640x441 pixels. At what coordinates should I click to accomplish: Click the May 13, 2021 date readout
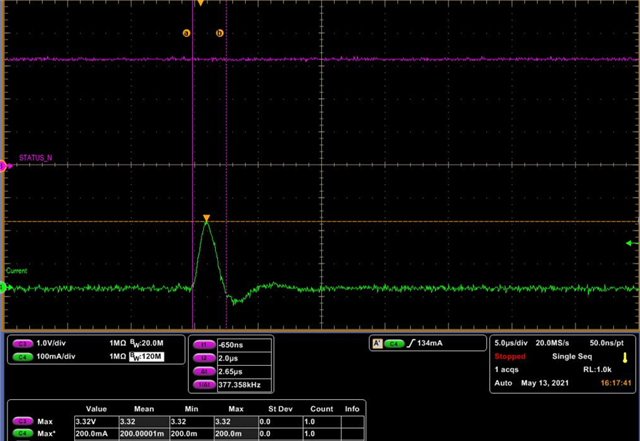(544, 383)
